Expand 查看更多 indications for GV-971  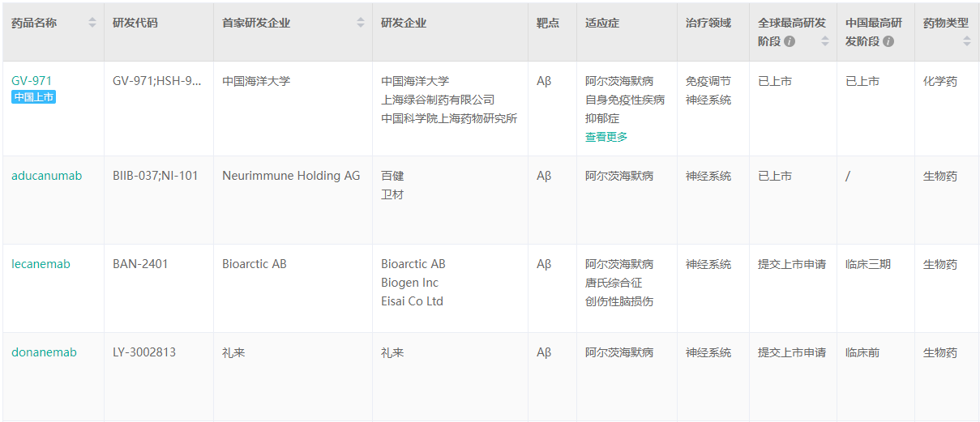(x=606, y=137)
